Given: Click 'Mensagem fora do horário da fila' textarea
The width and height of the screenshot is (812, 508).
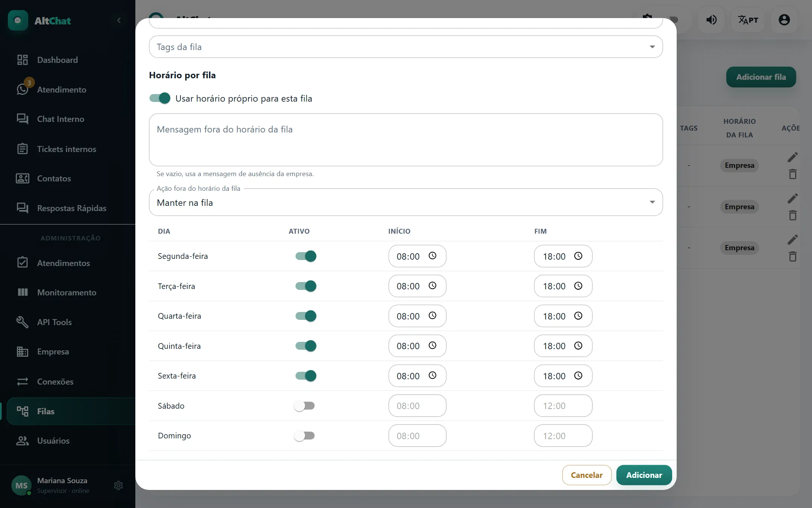Looking at the screenshot, I should point(406,140).
